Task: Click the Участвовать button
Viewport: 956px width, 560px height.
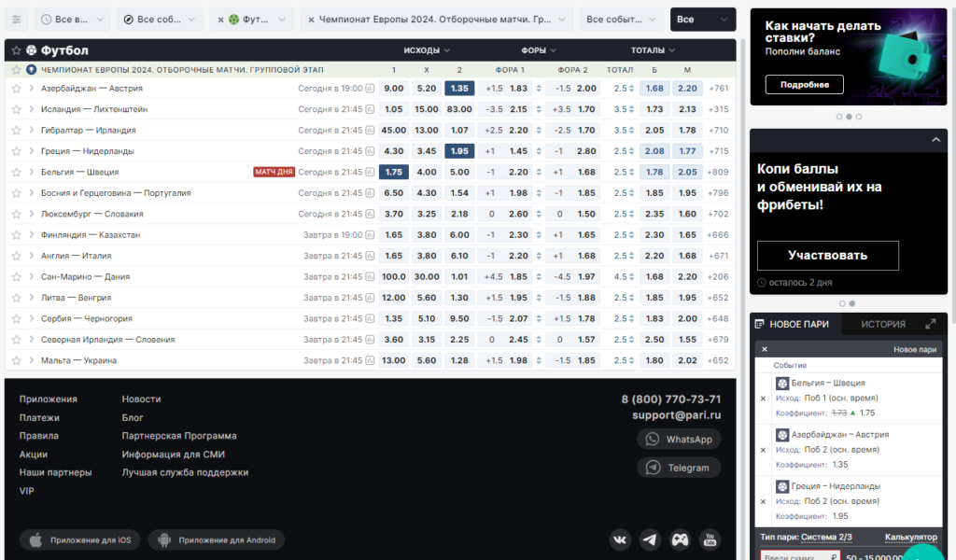Action: point(827,256)
